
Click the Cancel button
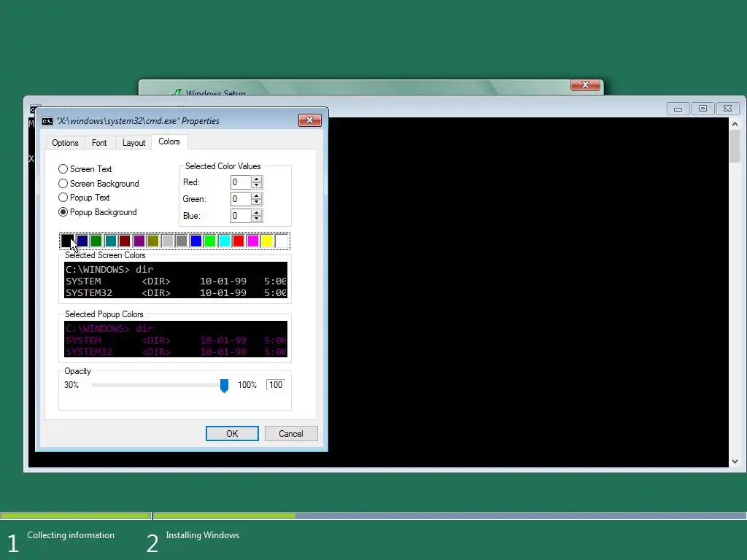point(290,433)
